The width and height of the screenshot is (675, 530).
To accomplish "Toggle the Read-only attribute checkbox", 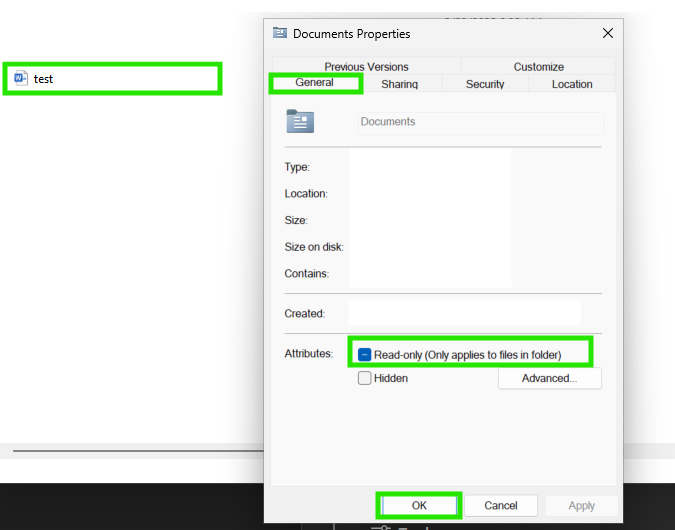I will pyautogui.click(x=364, y=355).
